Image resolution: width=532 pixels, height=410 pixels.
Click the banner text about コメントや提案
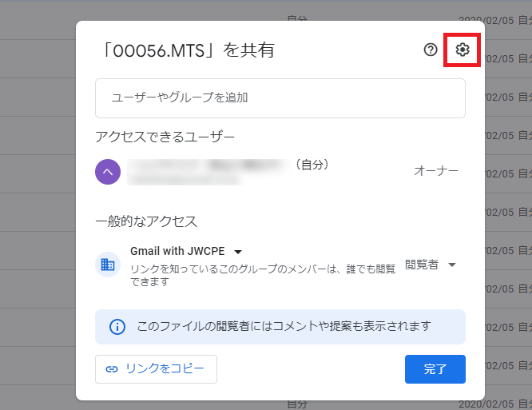click(284, 326)
